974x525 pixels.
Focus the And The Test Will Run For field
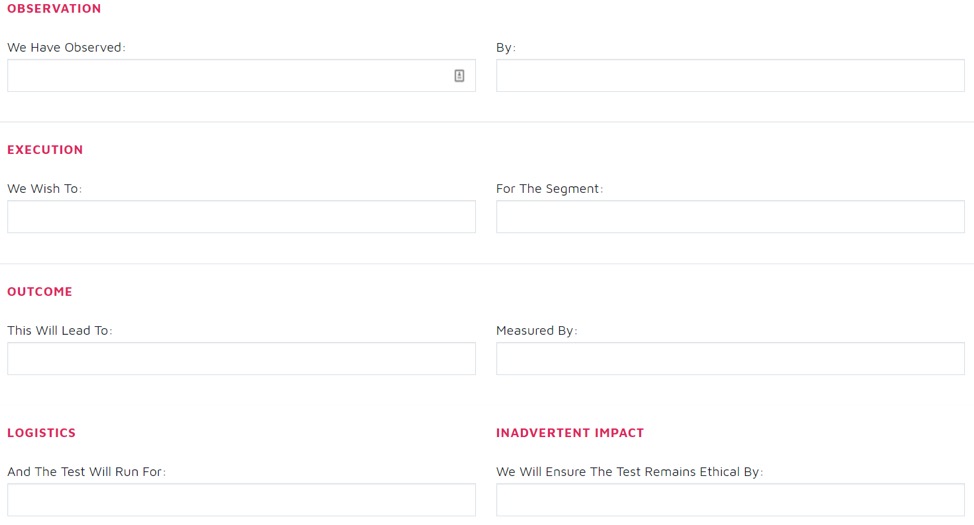242,500
